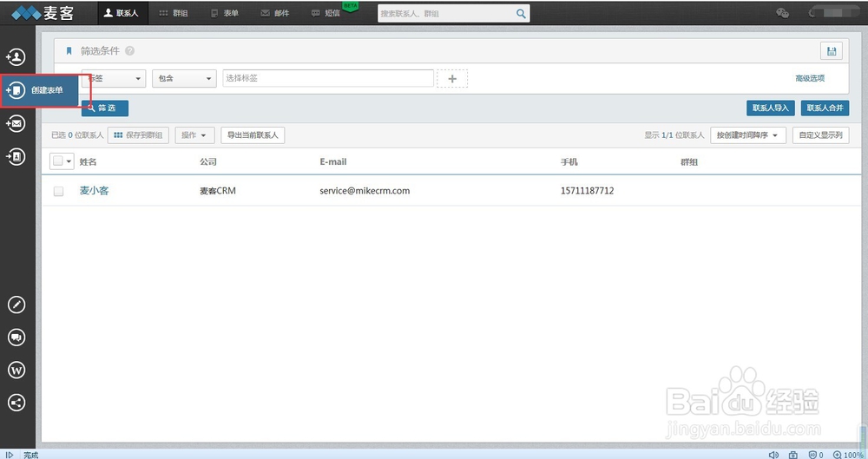Viewport: 868px width, 459px height.
Task: Click the 创建表单 create form icon
Action: [16, 89]
